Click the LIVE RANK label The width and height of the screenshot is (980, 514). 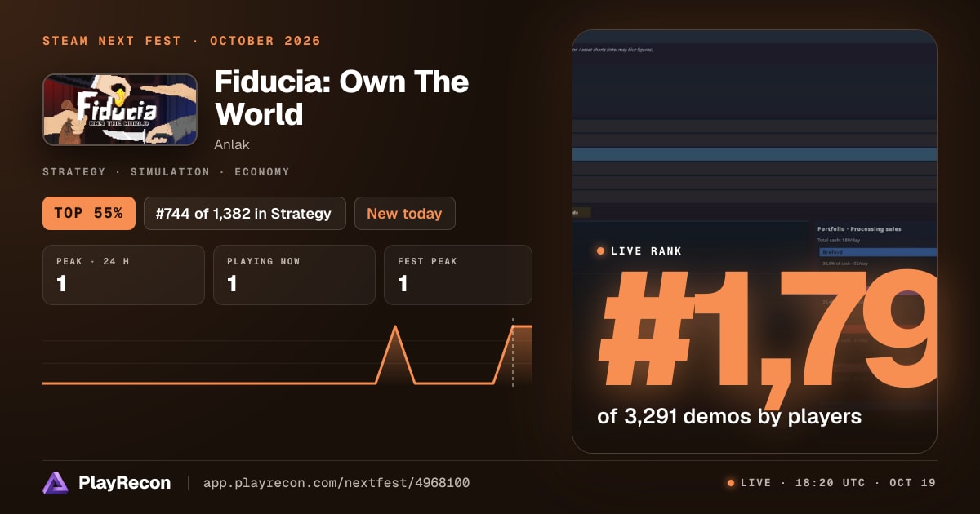pos(646,251)
